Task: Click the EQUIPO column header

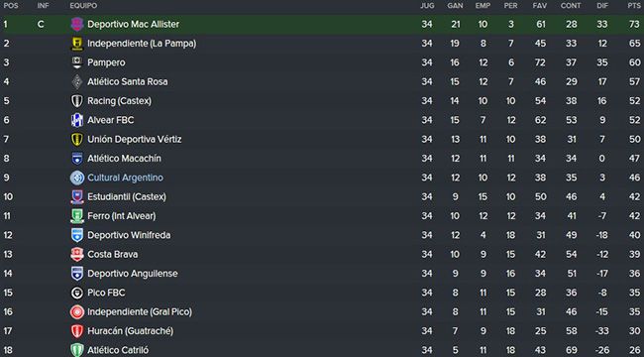Action: point(83,6)
